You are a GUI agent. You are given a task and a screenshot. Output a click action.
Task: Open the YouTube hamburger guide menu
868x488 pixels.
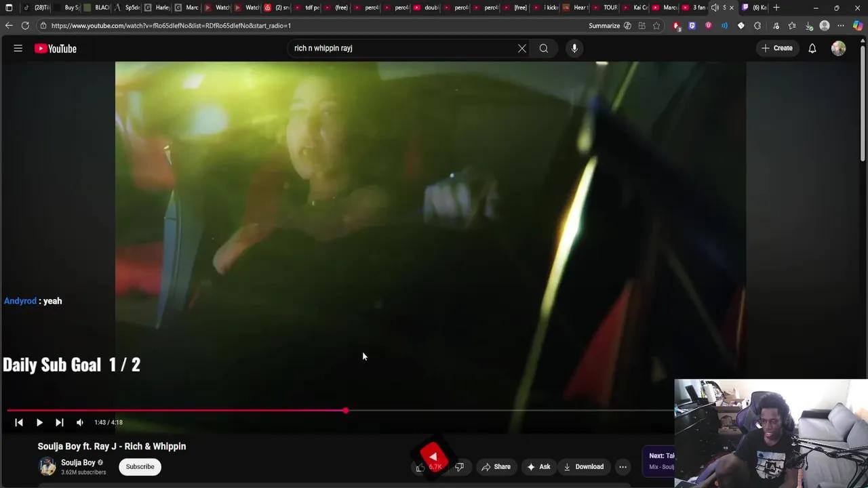pos(18,48)
